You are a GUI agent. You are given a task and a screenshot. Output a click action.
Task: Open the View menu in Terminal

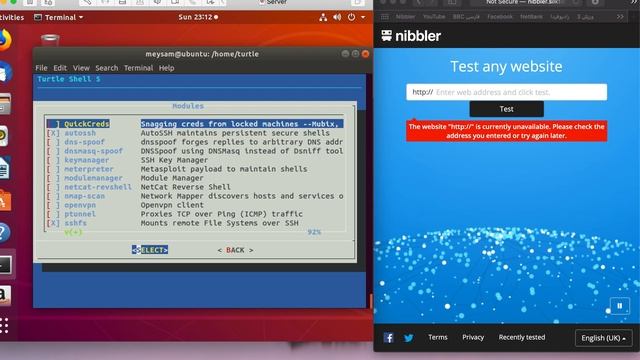pos(81,68)
